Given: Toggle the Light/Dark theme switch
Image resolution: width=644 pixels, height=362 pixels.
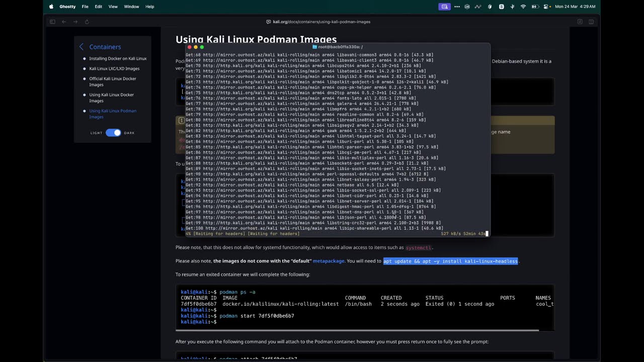Looking at the screenshot, I should pyautogui.click(x=113, y=133).
